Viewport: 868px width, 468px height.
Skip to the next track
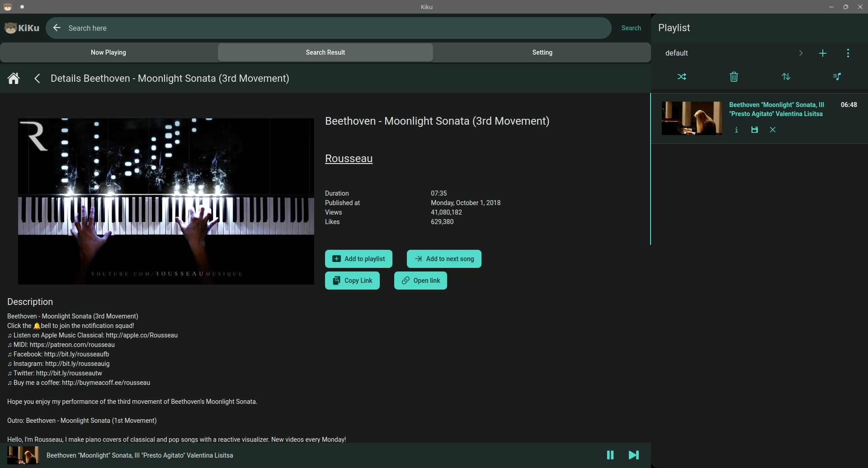[634, 455]
